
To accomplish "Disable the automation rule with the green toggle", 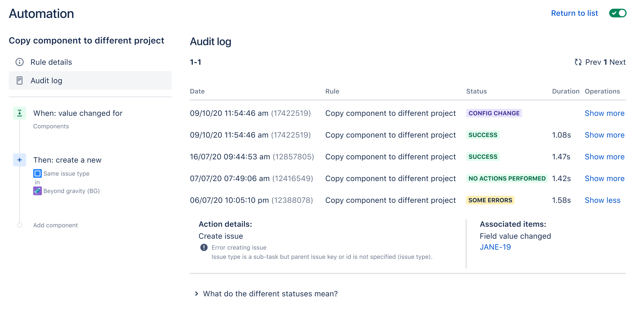I will click(618, 13).
